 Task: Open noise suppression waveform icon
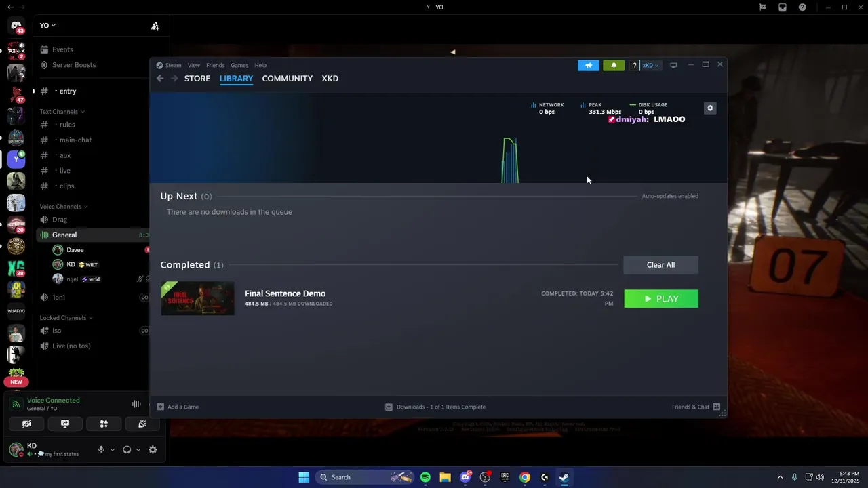[136, 404]
